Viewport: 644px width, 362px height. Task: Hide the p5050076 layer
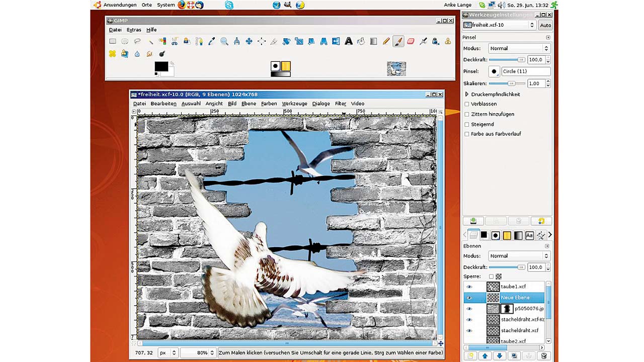click(469, 309)
